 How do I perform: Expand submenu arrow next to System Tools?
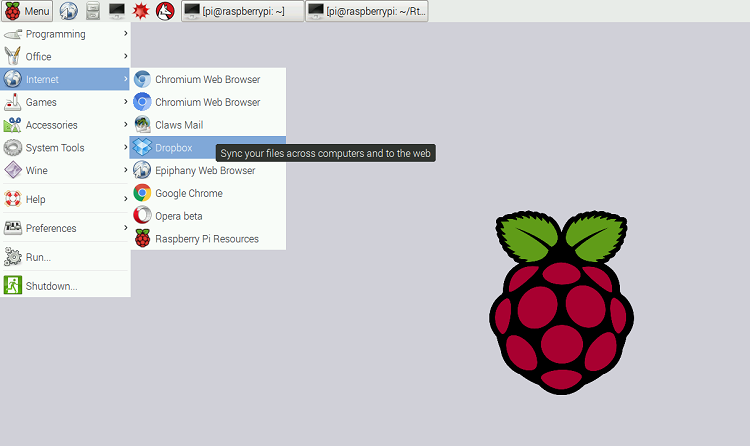point(125,147)
